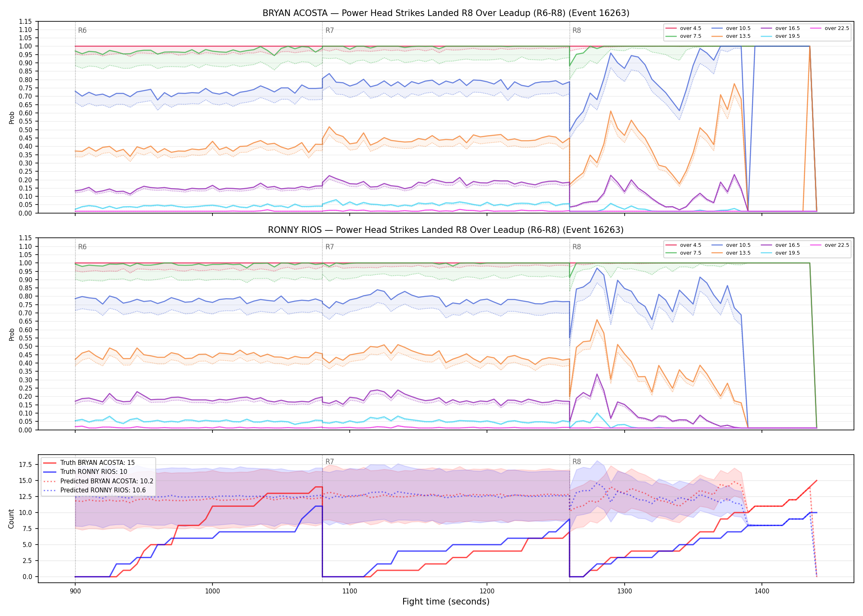Click the 0.50 tick of Ronny Rios chart
This screenshot has width=863, height=616.
[x=25, y=347]
